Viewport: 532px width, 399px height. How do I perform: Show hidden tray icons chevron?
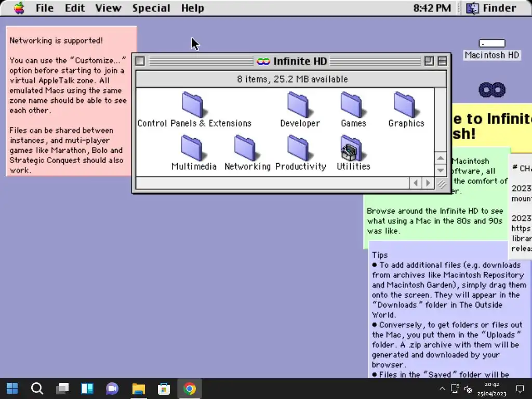[x=442, y=389]
